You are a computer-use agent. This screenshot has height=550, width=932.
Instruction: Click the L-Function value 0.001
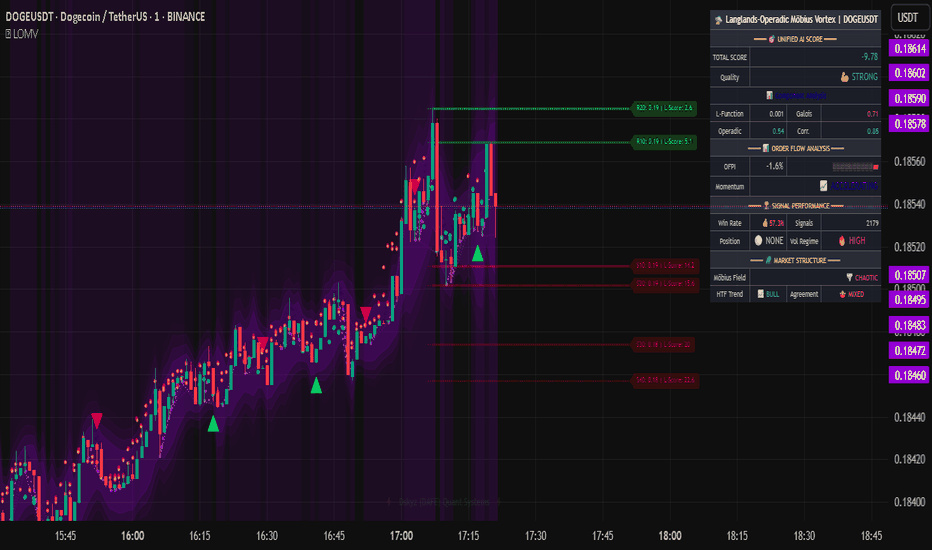pos(776,114)
